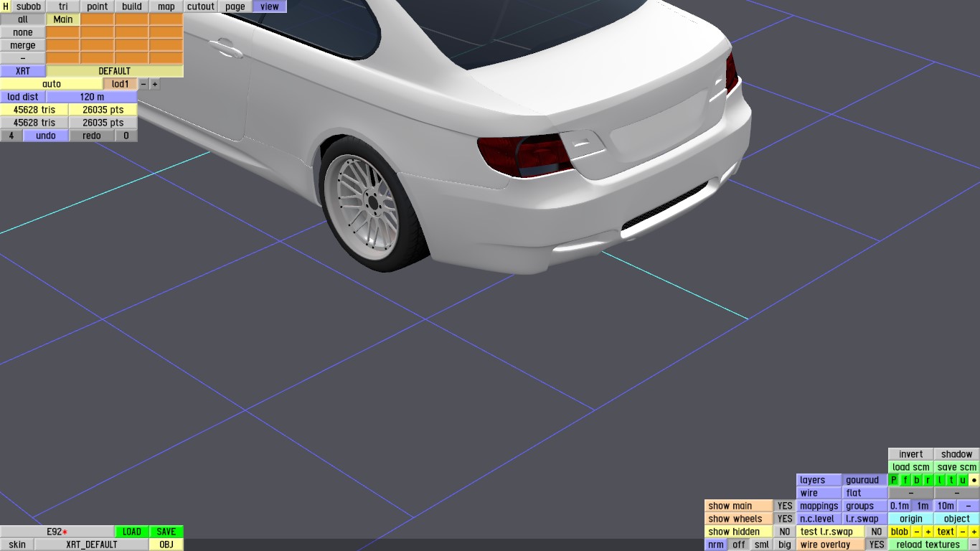The height and width of the screenshot is (551, 980).
Task: Click the XRT button
Action: tap(23, 71)
